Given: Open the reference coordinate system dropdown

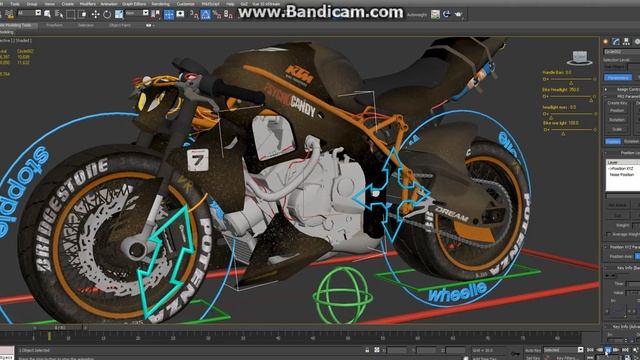Looking at the screenshot, I should pos(137,13).
